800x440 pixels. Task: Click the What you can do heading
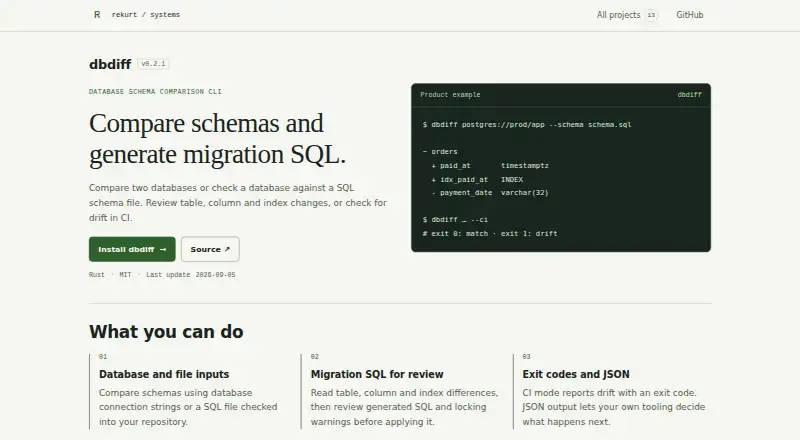pyautogui.click(x=166, y=332)
